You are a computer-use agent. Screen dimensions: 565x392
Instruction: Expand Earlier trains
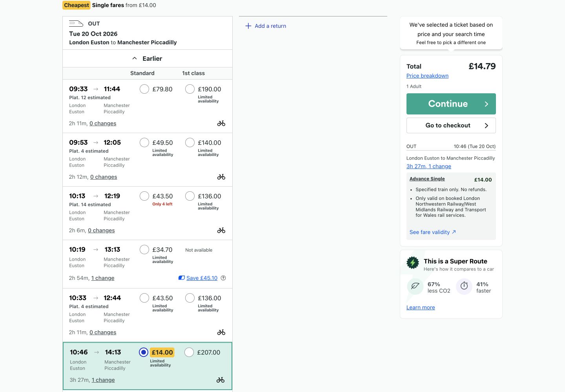[x=148, y=58]
